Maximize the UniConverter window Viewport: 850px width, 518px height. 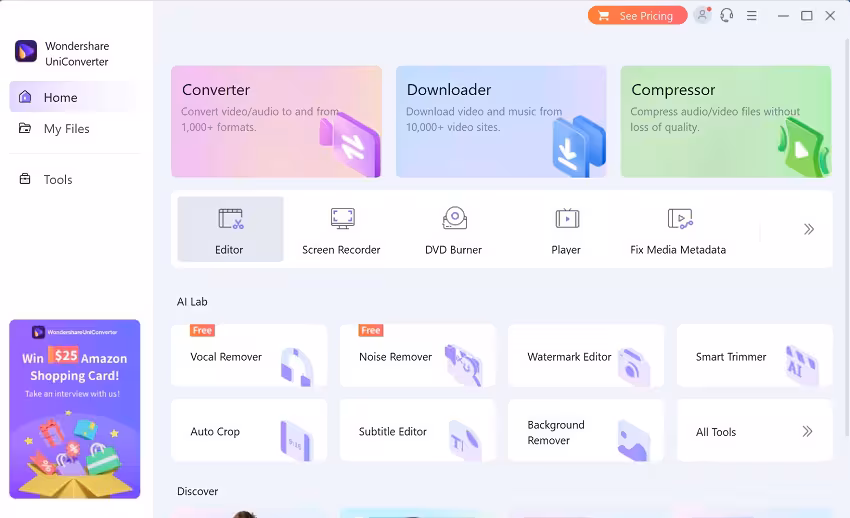807,16
